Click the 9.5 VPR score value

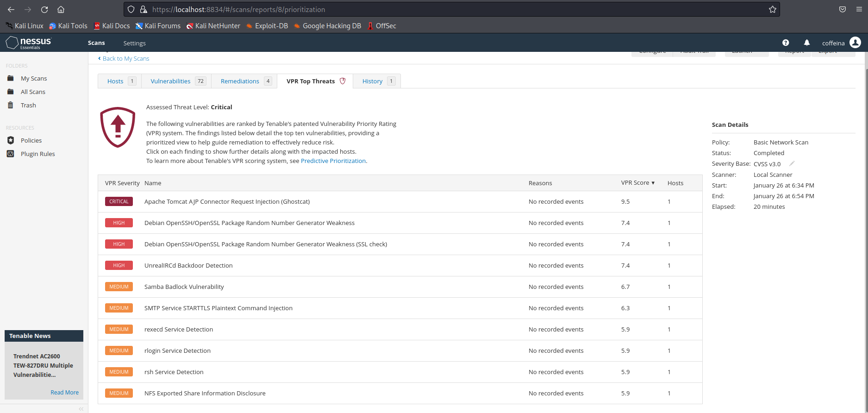click(625, 201)
